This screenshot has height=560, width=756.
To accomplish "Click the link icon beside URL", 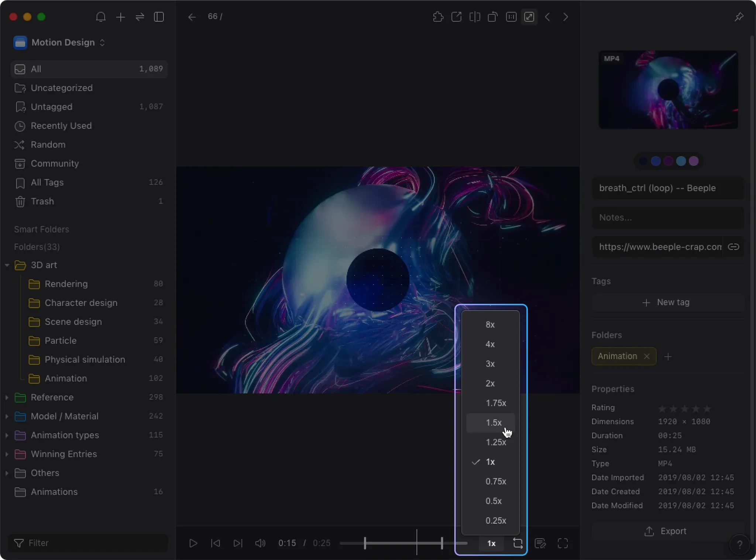I will [x=733, y=247].
